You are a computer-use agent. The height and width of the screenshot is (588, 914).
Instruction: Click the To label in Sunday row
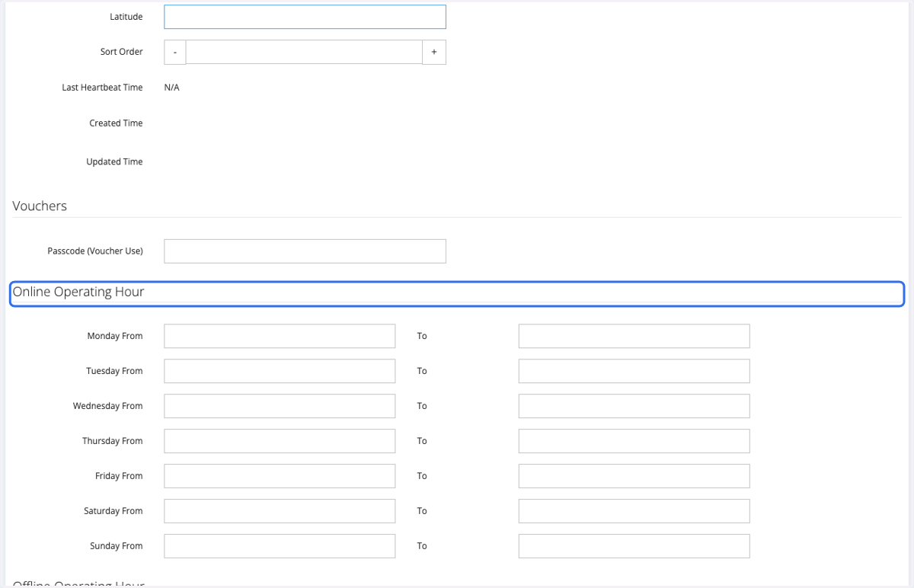pyautogui.click(x=422, y=546)
